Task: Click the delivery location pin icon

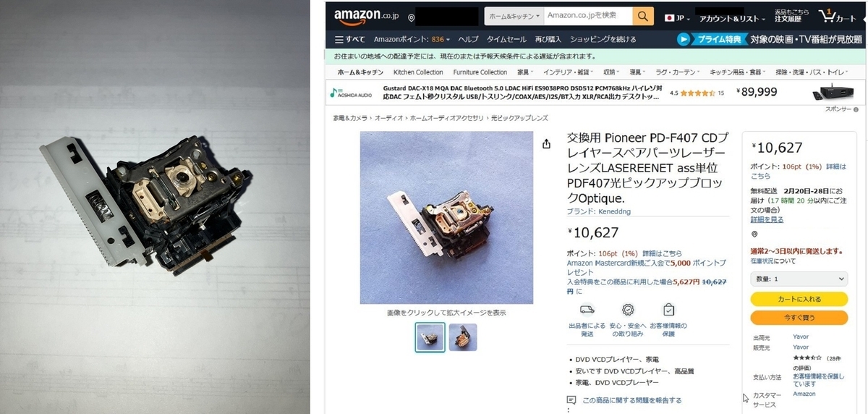Action: 411,17
